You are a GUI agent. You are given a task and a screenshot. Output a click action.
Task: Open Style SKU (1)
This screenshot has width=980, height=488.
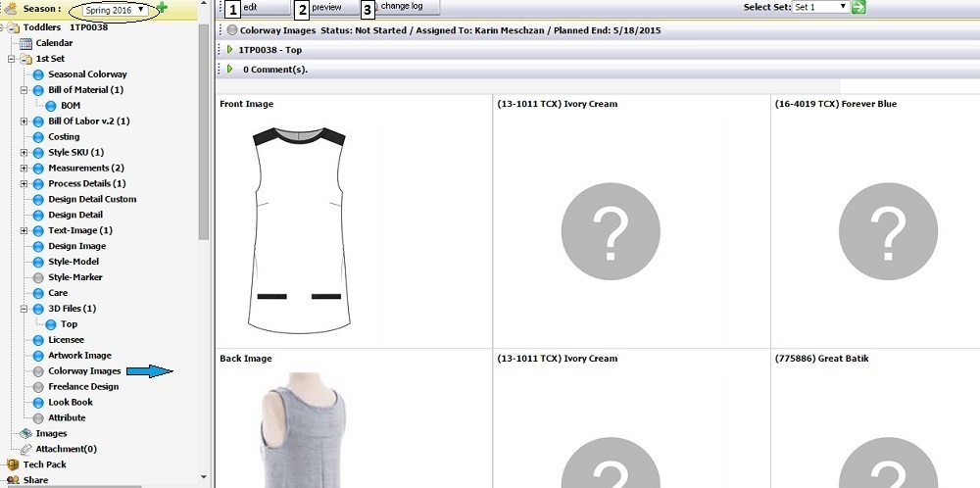tap(76, 153)
